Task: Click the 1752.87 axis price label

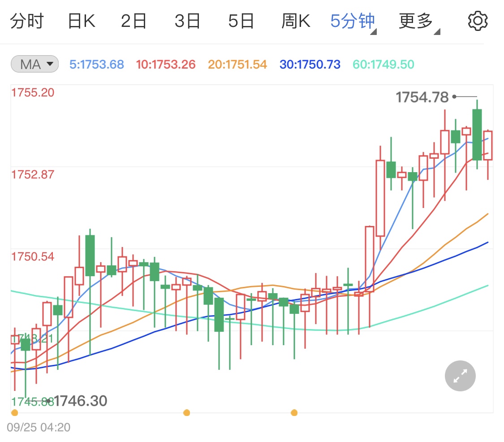Action: 33,175
